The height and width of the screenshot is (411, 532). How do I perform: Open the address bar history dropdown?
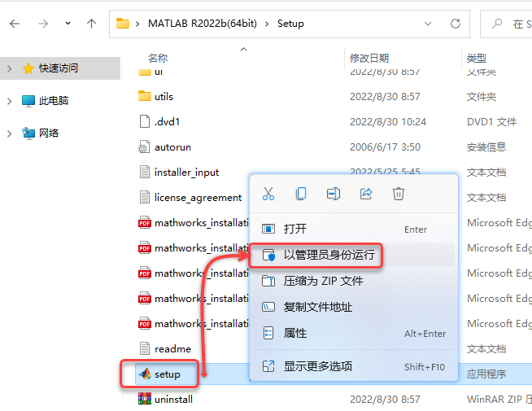[x=428, y=24]
